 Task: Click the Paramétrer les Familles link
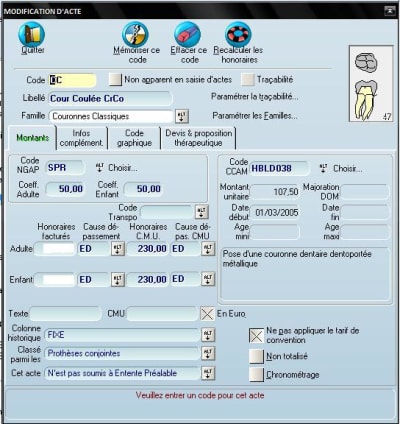click(x=255, y=116)
